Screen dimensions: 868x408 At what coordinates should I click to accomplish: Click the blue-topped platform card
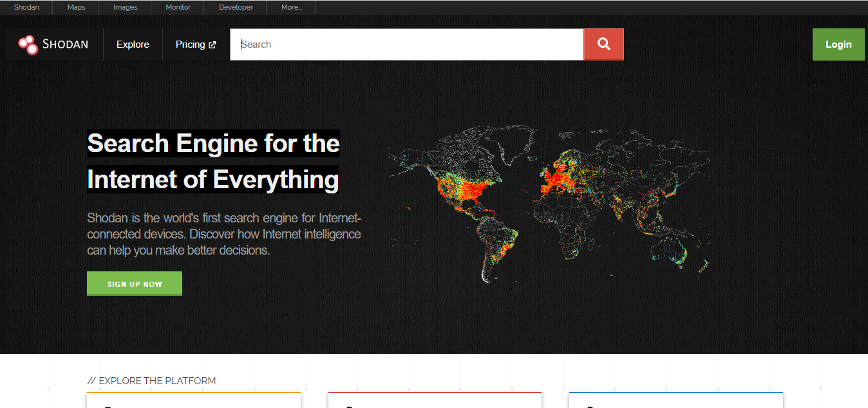[675, 400]
